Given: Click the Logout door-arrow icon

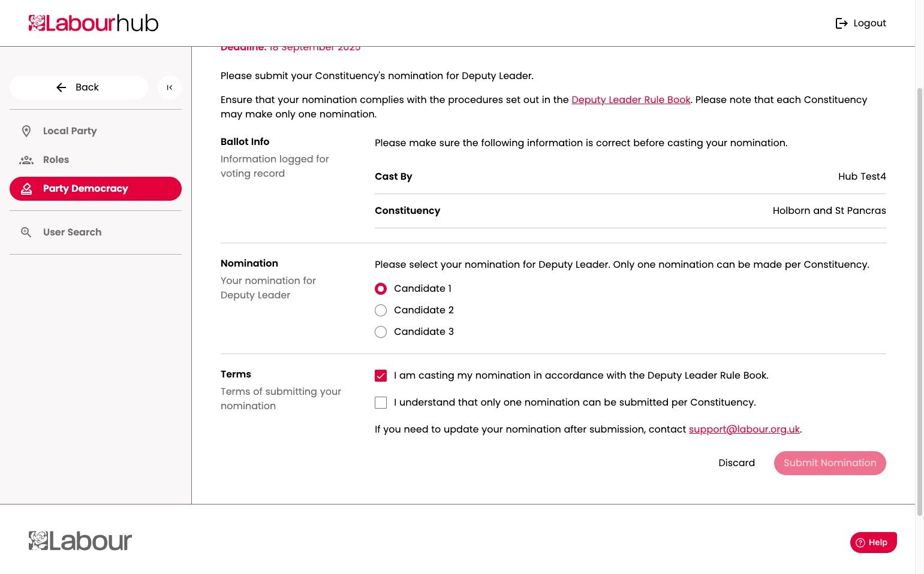Looking at the screenshot, I should click(x=841, y=23).
